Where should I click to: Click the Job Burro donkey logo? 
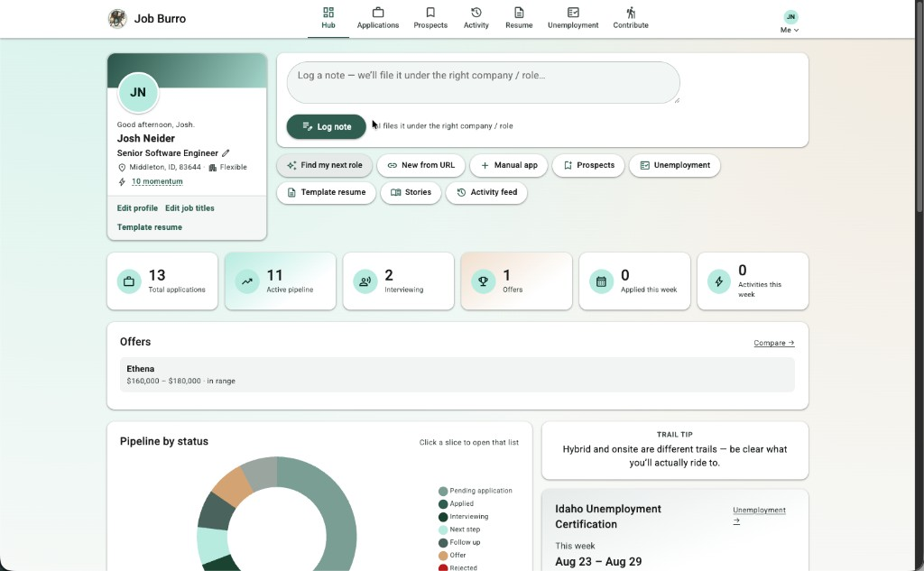(117, 19)
